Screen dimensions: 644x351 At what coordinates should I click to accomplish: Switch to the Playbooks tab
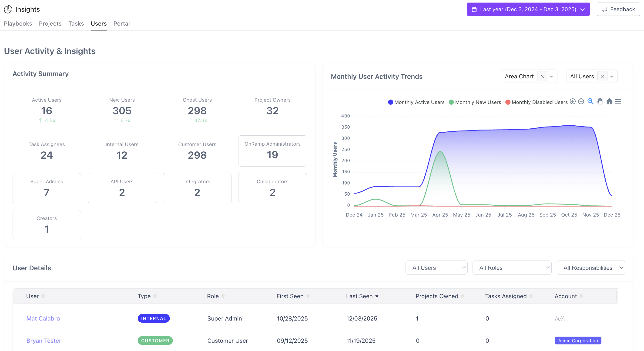[x=18, y=23]
